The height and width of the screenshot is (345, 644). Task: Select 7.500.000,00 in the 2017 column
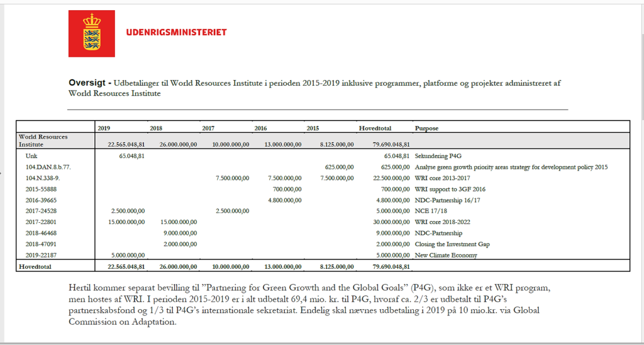(x=232, y=178)
